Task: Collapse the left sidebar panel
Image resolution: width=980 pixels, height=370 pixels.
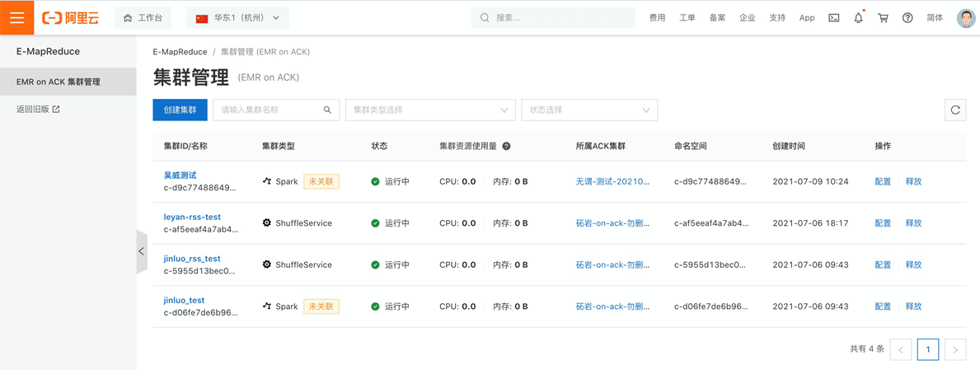Action: 142,251
